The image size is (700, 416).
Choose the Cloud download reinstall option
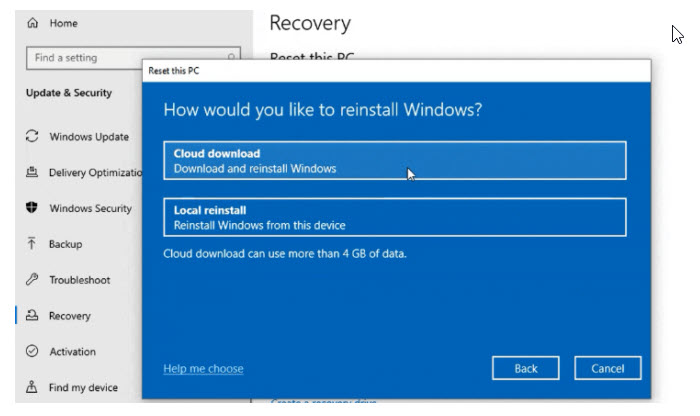[x=395, y=161]
